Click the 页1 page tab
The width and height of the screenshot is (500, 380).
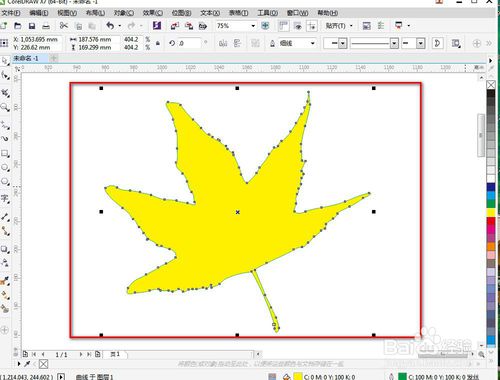point(115,354)
